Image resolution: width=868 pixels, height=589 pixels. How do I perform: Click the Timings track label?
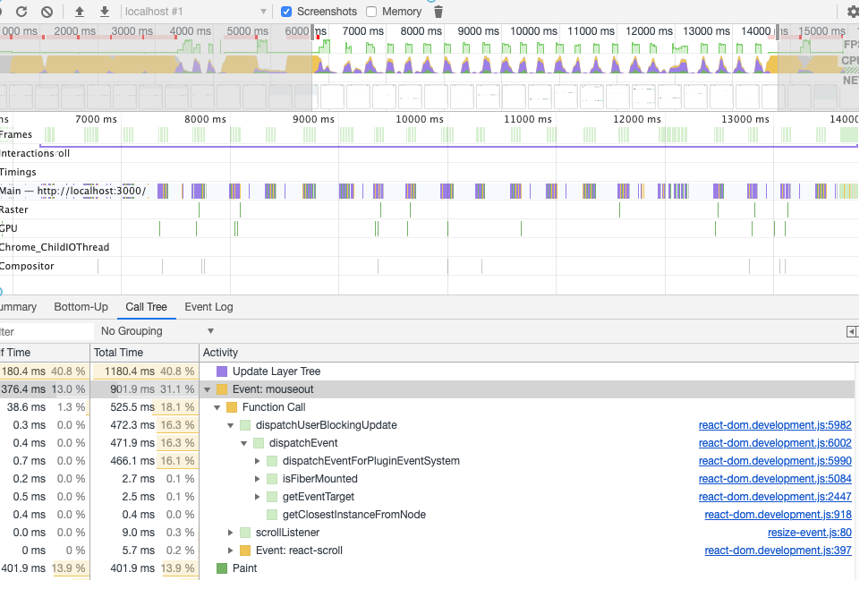tap(18, 172)
